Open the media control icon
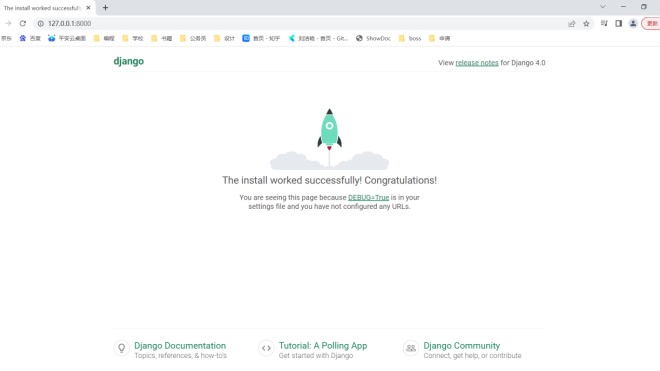 click(604, 24)
